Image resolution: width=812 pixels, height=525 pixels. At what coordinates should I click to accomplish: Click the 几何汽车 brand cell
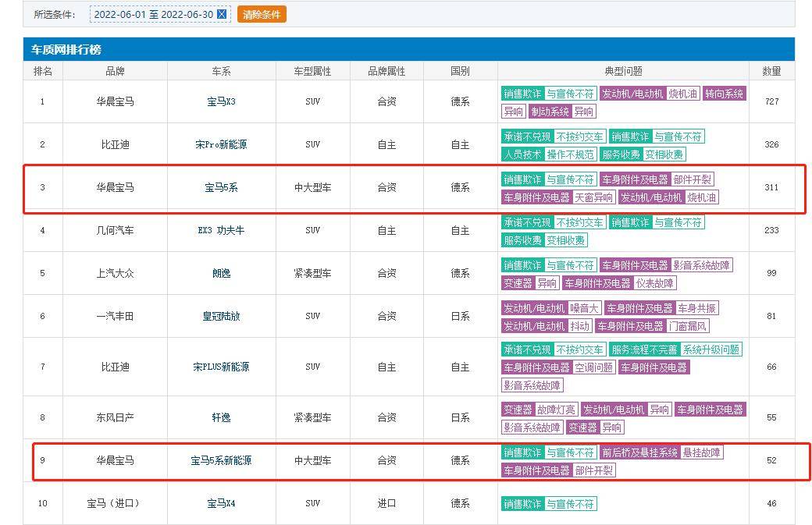point(115,231)
